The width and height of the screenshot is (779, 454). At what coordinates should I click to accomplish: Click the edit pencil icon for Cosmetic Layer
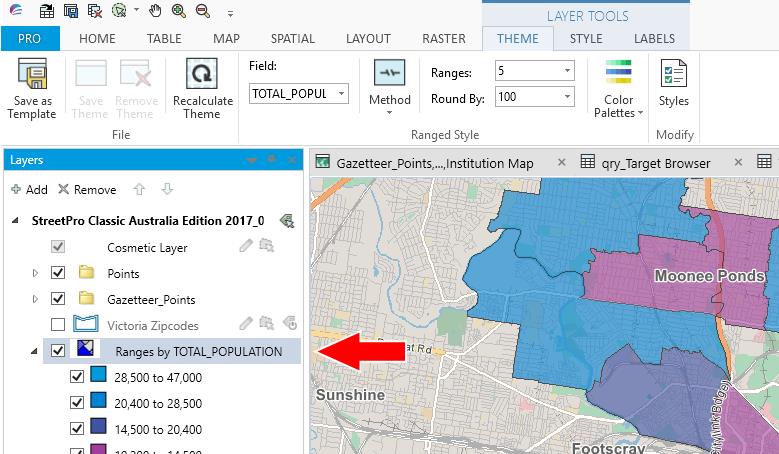click(246, 246)
